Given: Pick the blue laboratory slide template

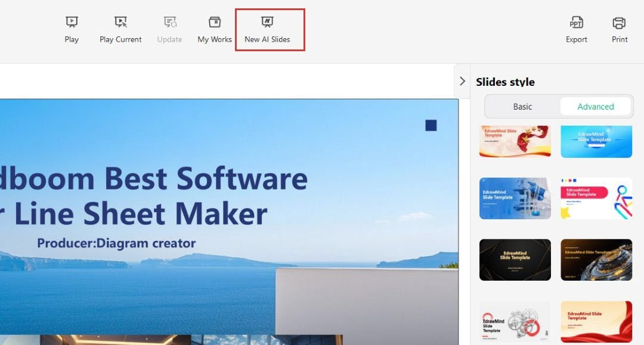Looking at the screenshot, I should coord(515,198).
